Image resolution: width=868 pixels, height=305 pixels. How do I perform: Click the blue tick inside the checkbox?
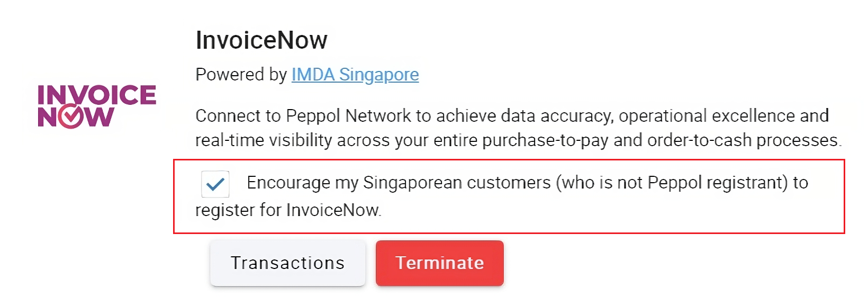(x=215, y=184)
